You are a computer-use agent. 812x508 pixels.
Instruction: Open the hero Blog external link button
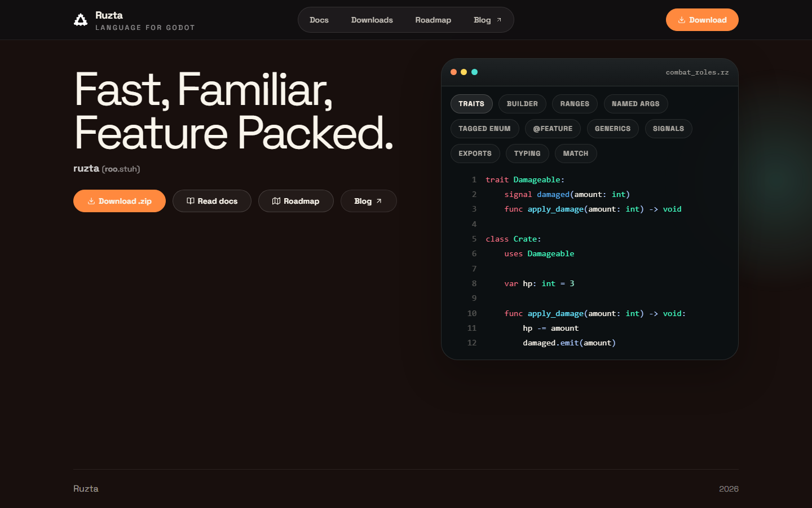click(x=369, y=201)
